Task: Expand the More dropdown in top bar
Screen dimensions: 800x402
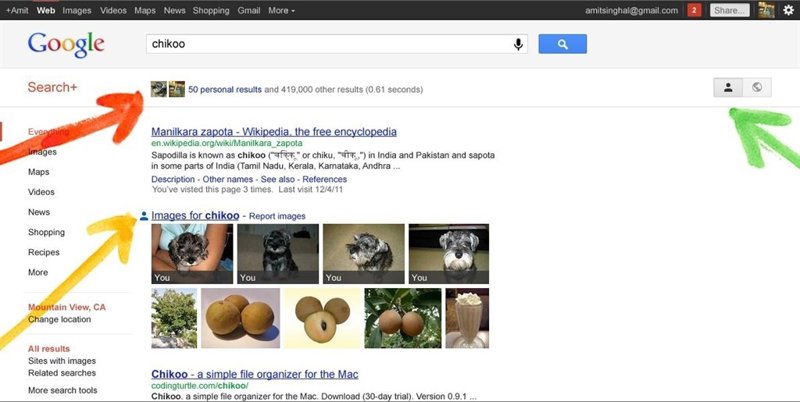Action: click(282, 10)
